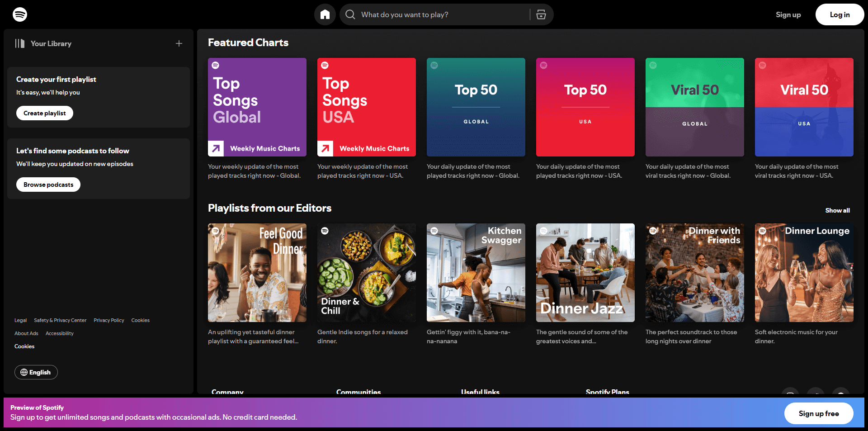Open the Accessibility link
The height and width of the screenshot is (431, 868).
coord(60,333)
